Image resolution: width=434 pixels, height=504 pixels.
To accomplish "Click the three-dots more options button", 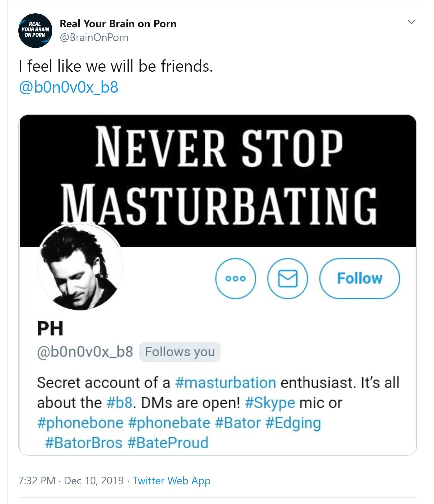I will click(x=236, y=278).
